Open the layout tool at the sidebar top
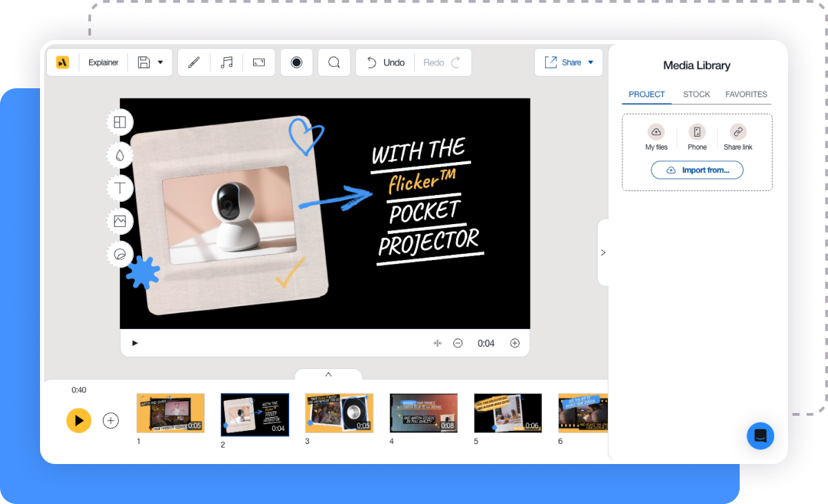Image resolution: width=828 pixels, height=504 pixels. coord(119,122)
